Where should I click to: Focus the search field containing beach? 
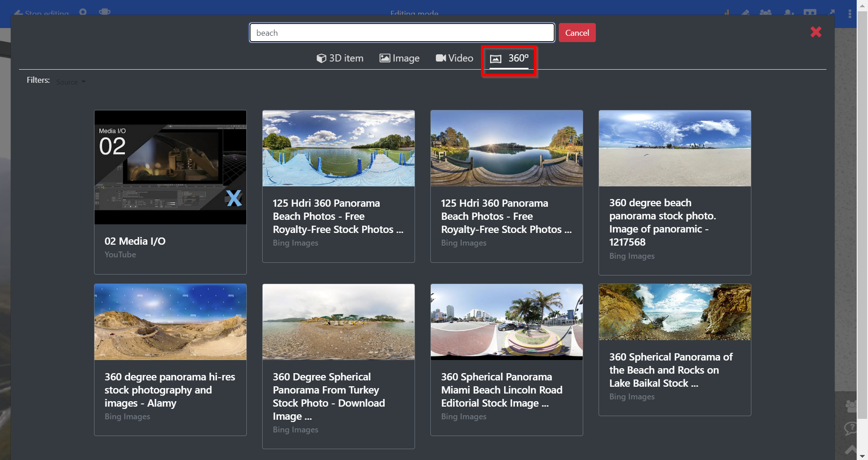(x=402, y=33)
